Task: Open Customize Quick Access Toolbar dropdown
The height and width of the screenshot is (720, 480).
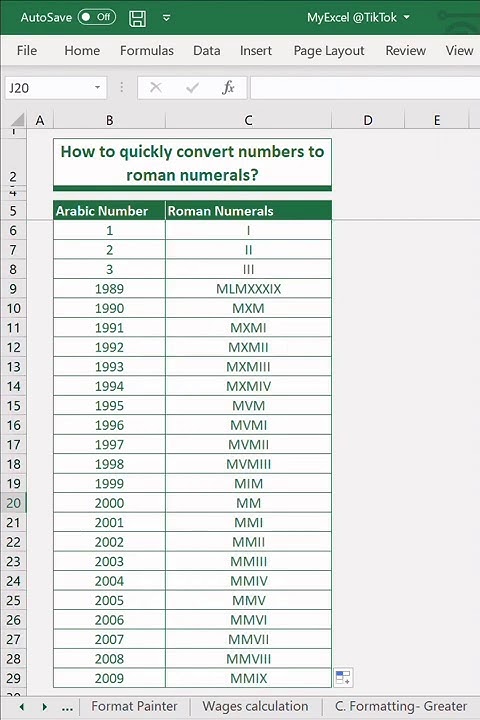Action: [167, 18]
